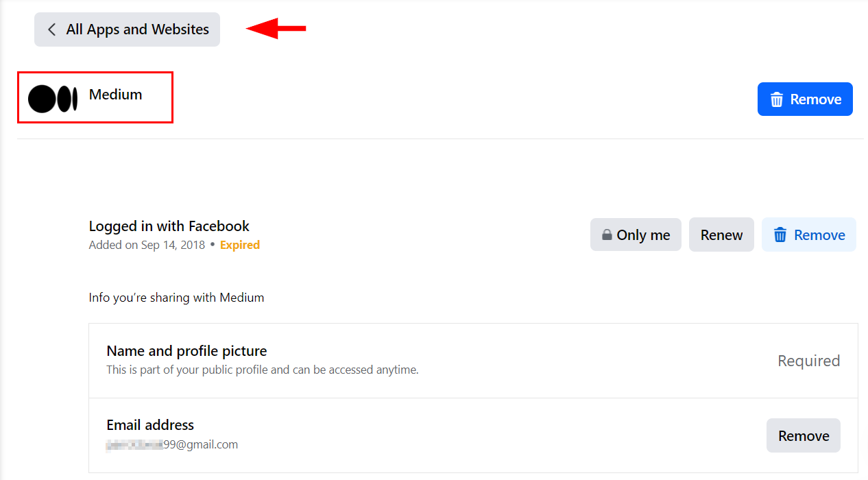Click the Medium app logo icon
868x480 pixels.
click(x=53, y=97)
